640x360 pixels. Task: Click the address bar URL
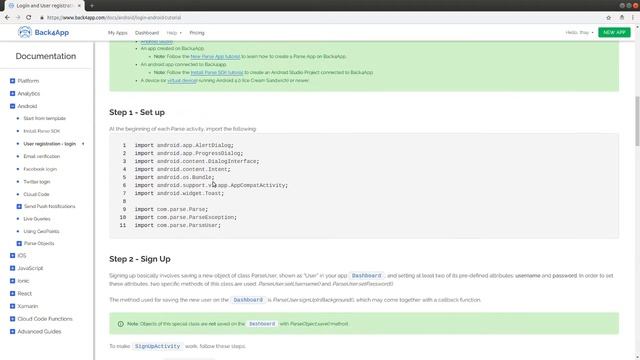point(114,18)
